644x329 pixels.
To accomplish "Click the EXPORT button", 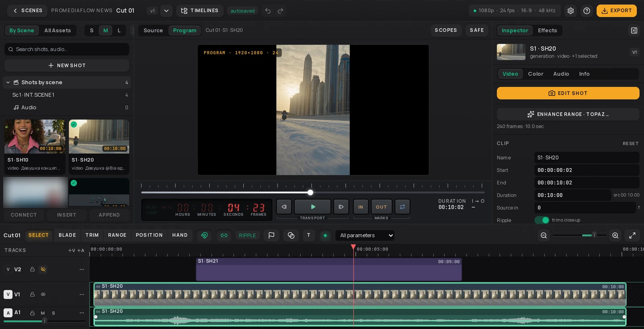I will 616,11.
